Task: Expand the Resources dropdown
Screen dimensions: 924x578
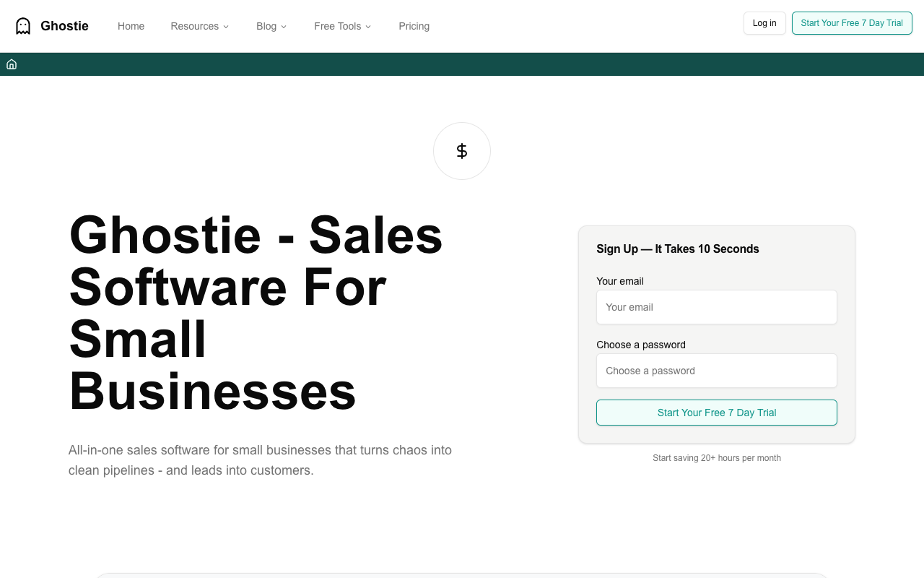Action: tap(199, 26)
